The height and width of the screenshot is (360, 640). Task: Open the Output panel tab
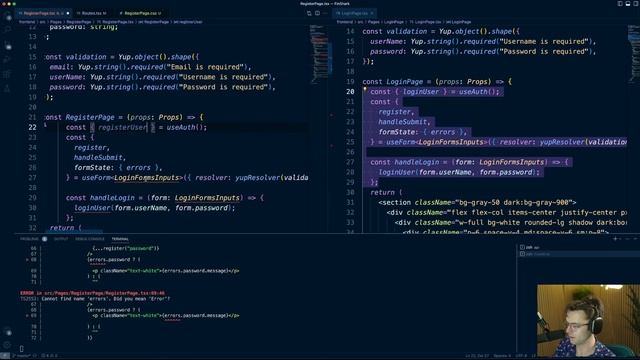point(61,239)
